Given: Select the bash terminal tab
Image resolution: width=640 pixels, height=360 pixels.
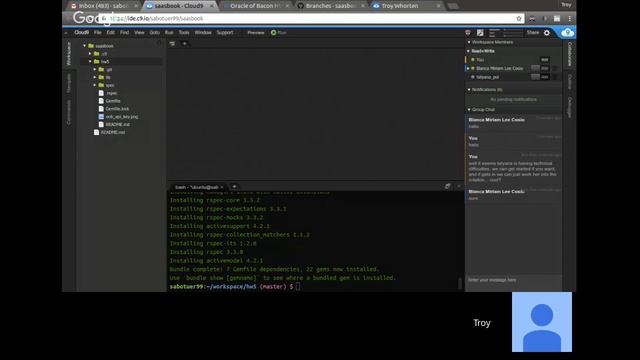Looking at the screenshot, I should click(197, 187).
